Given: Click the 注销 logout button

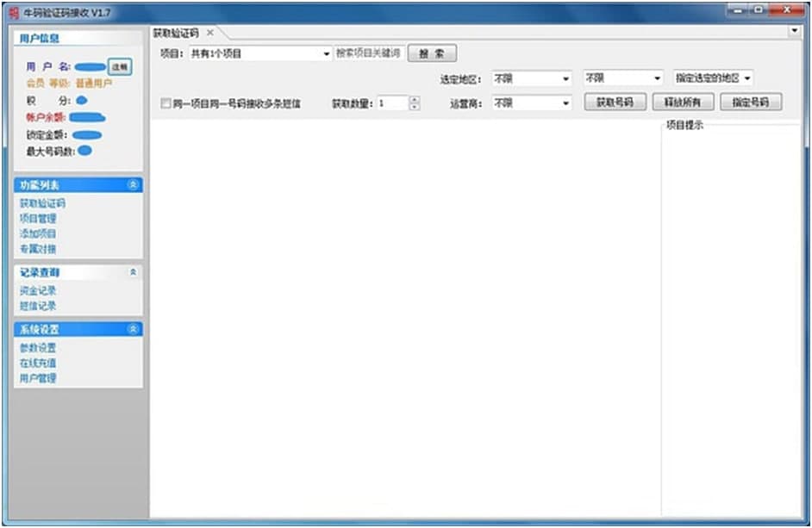Looking at the screenshot, I should click(120, 67).
